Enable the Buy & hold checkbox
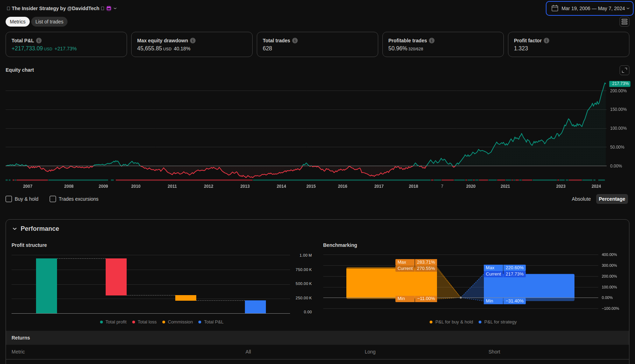 point(9,199)
